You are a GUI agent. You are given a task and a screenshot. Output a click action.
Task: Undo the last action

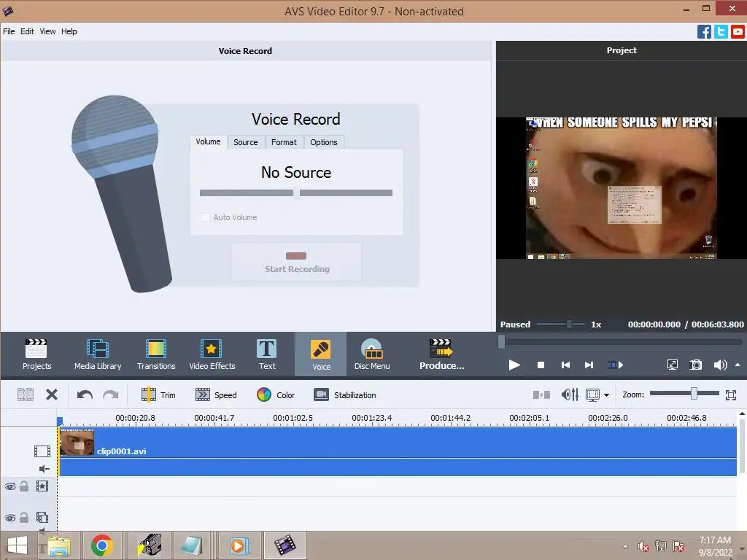pyautogui.click(x=85, y=394)
